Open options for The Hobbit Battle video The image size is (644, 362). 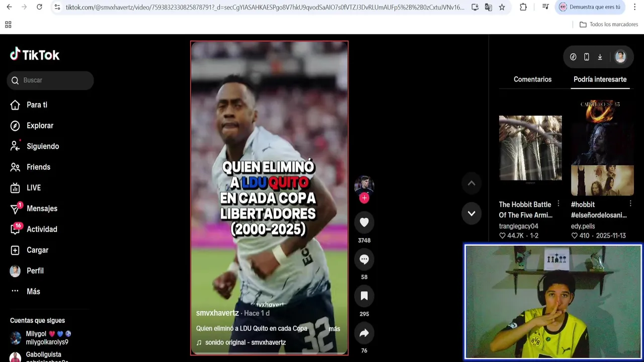558,204
